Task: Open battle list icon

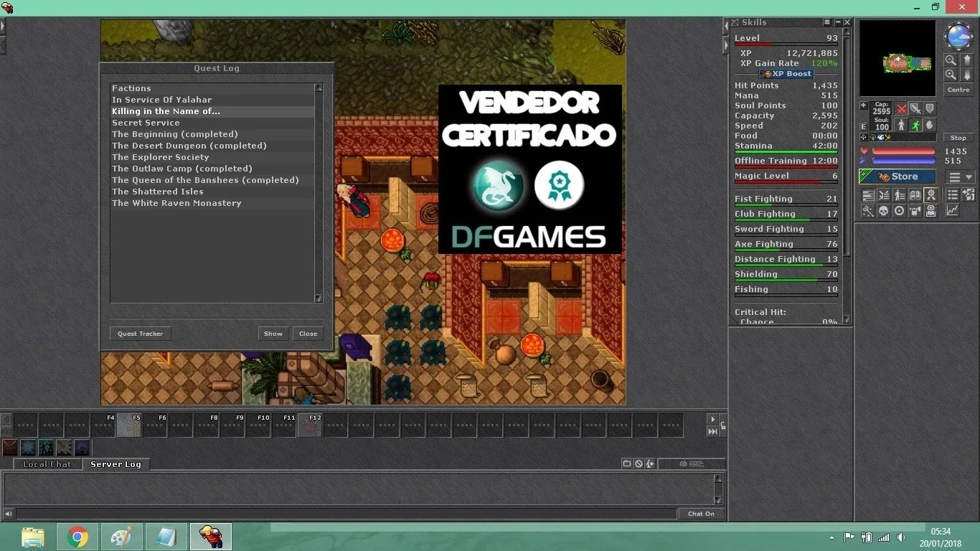Action: tap(884, 195)
